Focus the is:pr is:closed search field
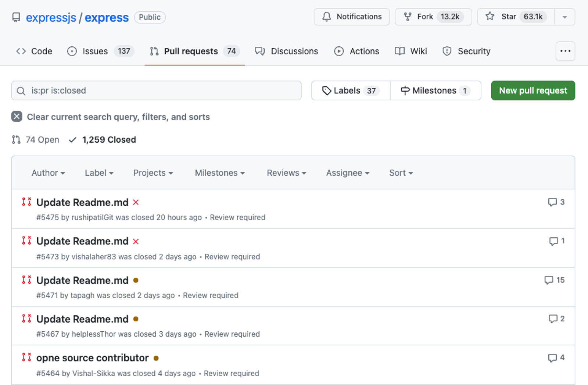588x385 pixels. [156, 90]
